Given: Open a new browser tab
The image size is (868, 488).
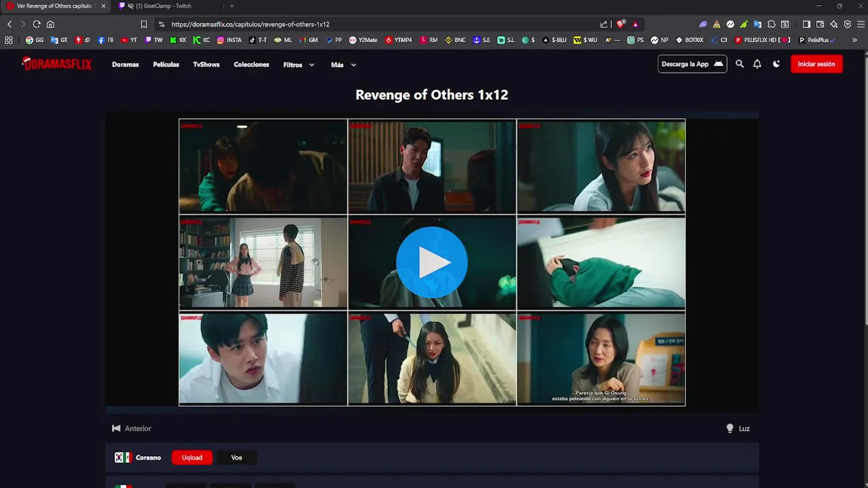Looking at the screenshot, I should pos(232,6).
